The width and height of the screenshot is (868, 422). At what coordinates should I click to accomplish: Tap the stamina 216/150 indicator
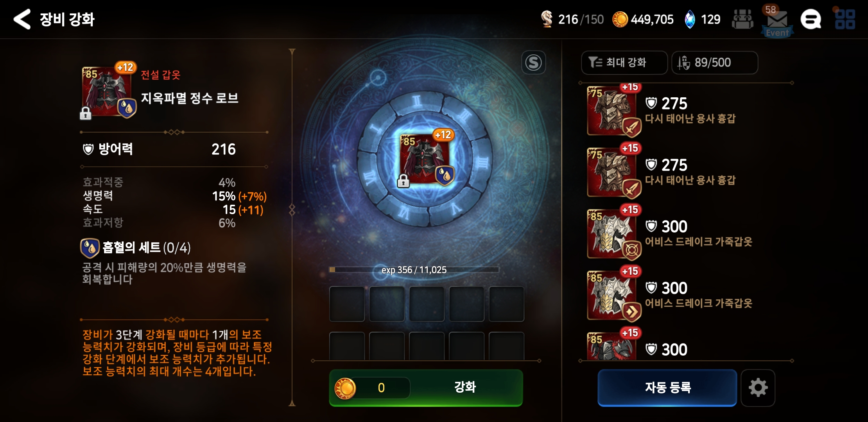(572, 19)
